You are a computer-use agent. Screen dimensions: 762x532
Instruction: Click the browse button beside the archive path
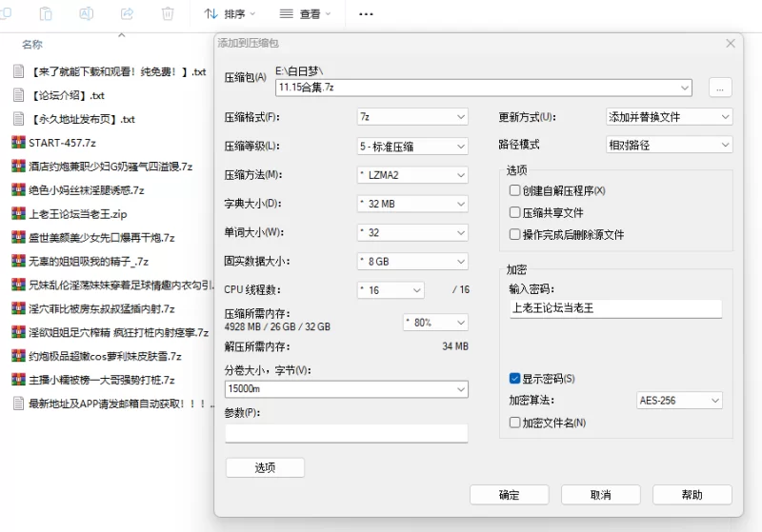[719, 88]
